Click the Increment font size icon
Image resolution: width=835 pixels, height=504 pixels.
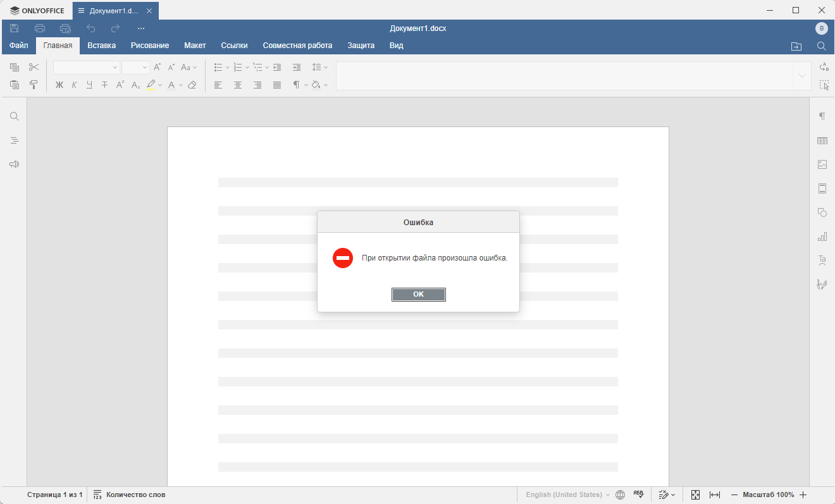click(x=158, y=67)
